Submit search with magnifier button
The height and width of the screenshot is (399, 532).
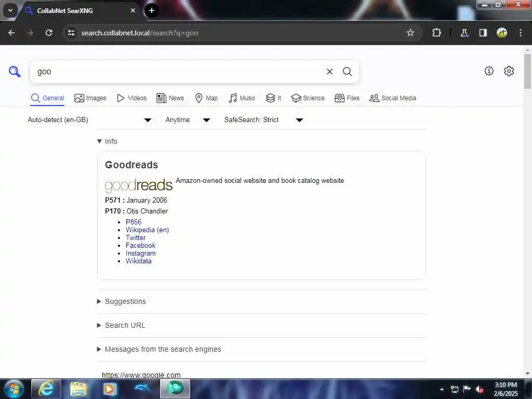point(347,72)
